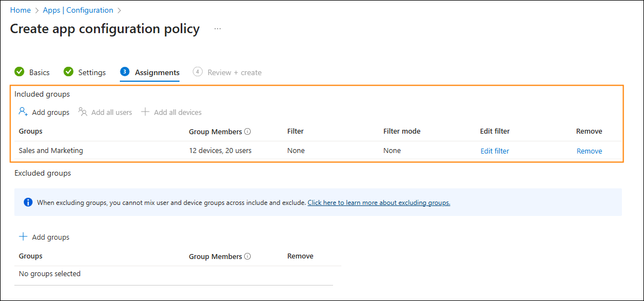Image resolution: width=644 pixels, height=301 pixels.
Task: Click the green checkmark icon for Settings step
Action: coord(68,72)
